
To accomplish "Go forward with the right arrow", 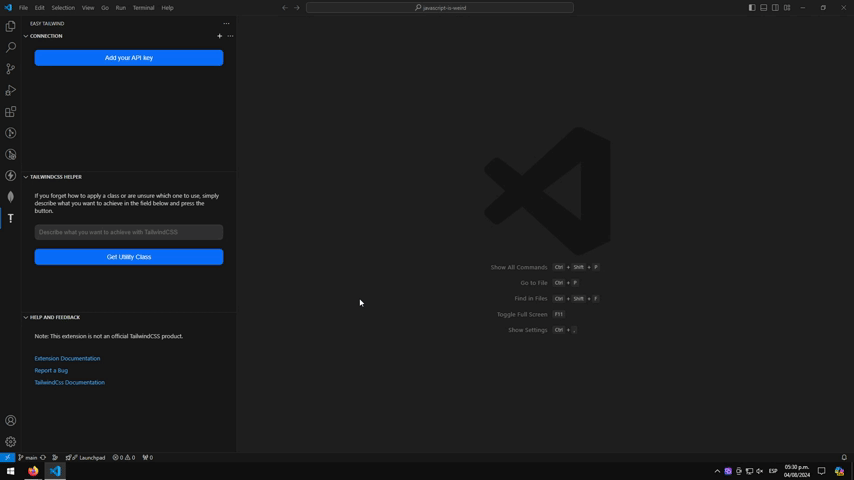I will pyautogui.click(x=297, y=8).
